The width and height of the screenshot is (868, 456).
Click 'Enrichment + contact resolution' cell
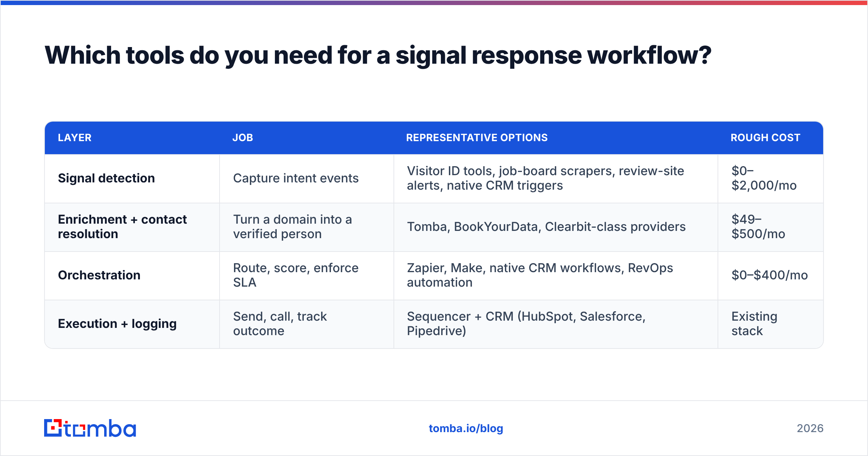(132, 227)
